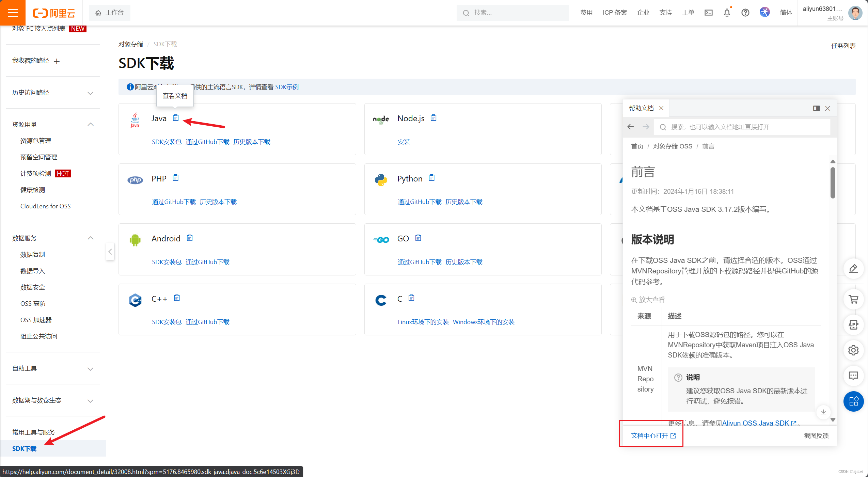
Task: Open the Android documentation icon
Action: tap(190, 238)
